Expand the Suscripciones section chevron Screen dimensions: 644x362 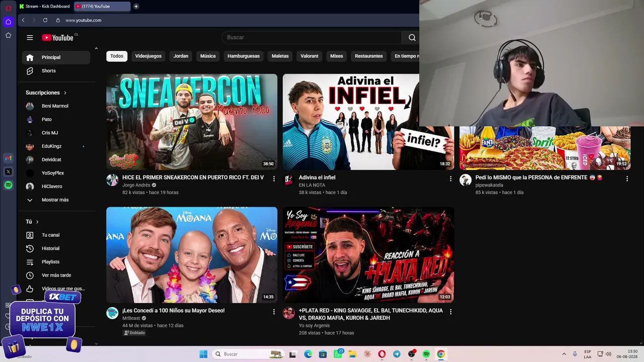point(65,93)
